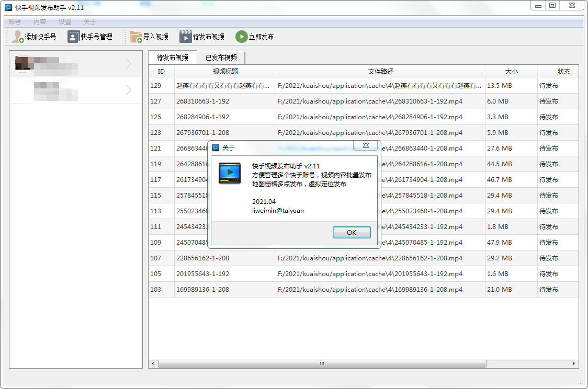Sort by the 视频标题 column header
588x389 pixels.
[225, 71]
